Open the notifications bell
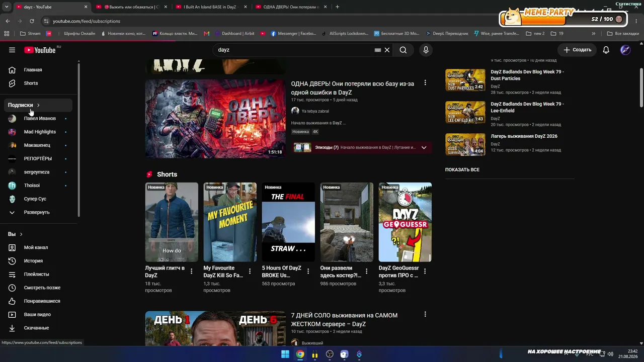The width and height of the screenshot is (644, 362). [x=606, y=50]
